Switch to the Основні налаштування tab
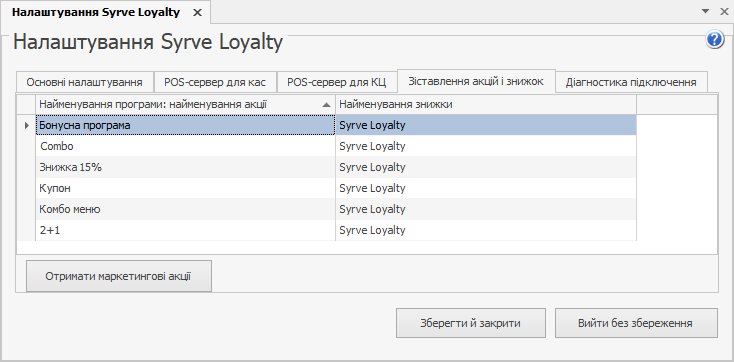Screen dimensions: 734x362 84,83
